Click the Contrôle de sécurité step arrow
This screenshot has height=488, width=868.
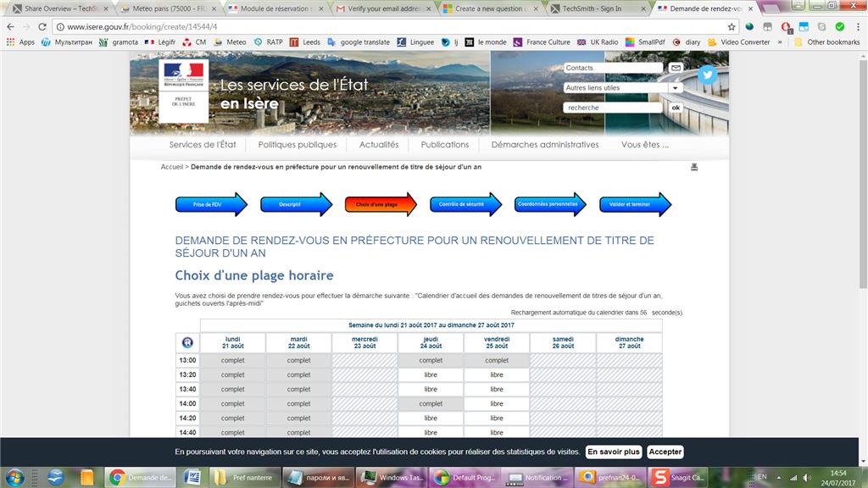point(465,204)
